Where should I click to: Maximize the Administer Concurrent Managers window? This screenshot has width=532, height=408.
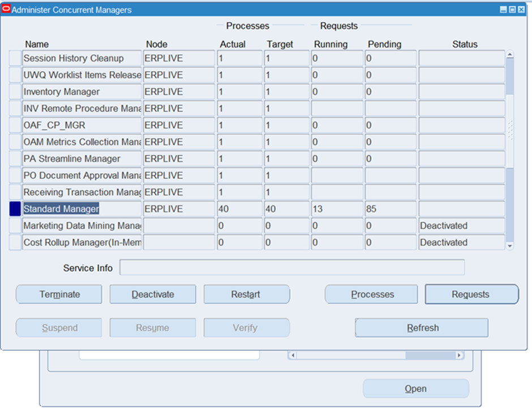(512, 10)
